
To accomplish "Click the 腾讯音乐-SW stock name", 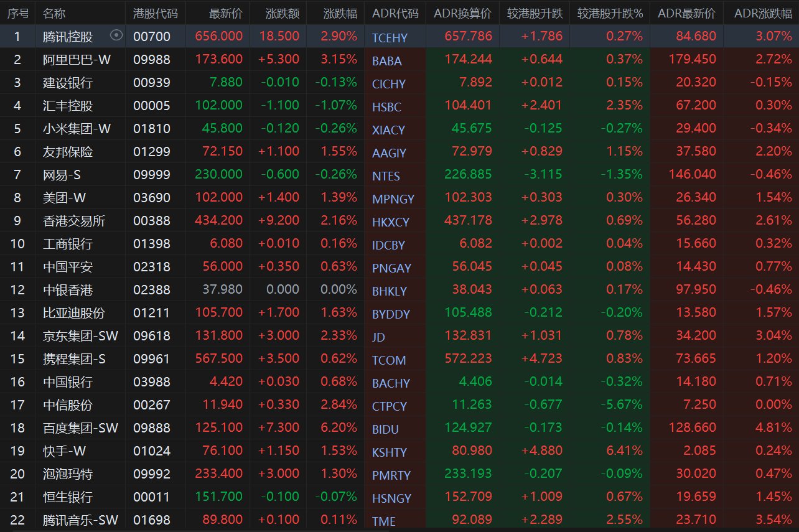I will [81, 520].
